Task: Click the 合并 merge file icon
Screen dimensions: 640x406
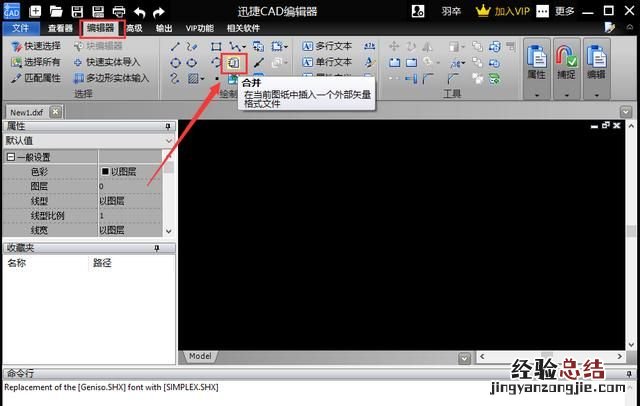Action: click(234, 63)
